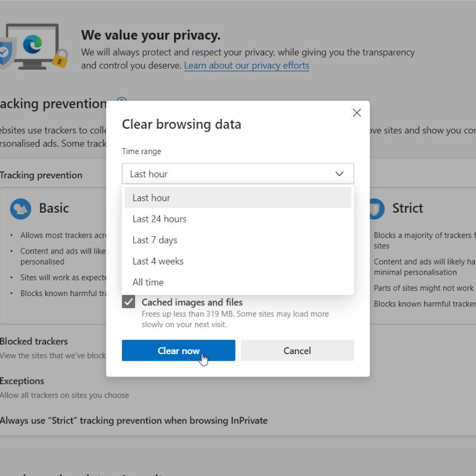Click the Tracking prevention help icon
Viewport: 476px width, 476px height.
pyautogui.click(x=121, y=102)
